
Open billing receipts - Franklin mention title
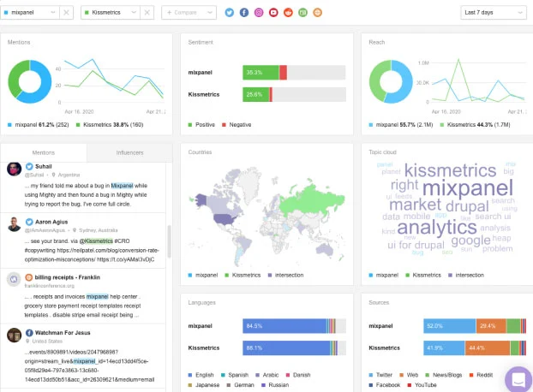[68, 277]
